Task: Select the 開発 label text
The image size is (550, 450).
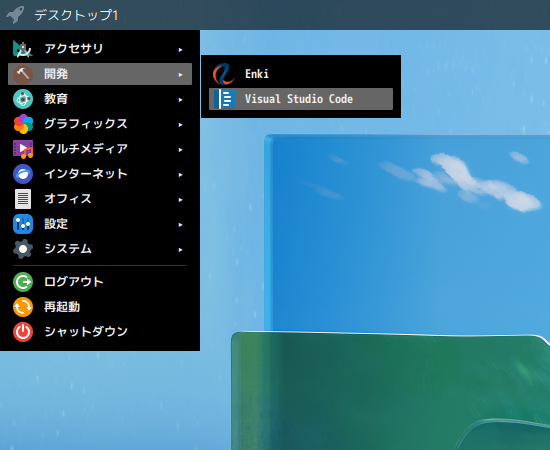Action: [x=56, y=74]
